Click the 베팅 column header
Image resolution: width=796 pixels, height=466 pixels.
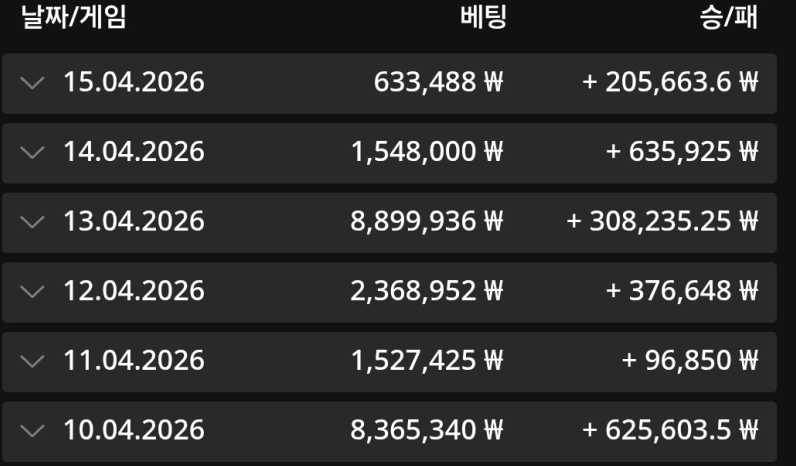tap(483, 17)
